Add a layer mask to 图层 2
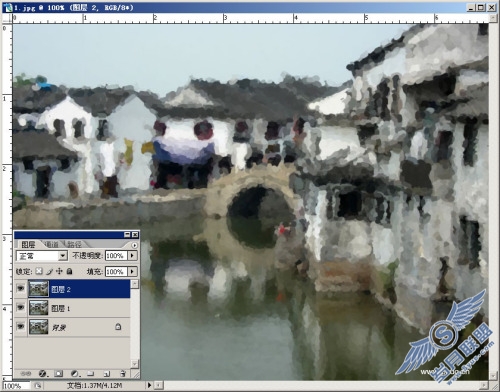Screen dimensions: 500x392 coord(59,374)
